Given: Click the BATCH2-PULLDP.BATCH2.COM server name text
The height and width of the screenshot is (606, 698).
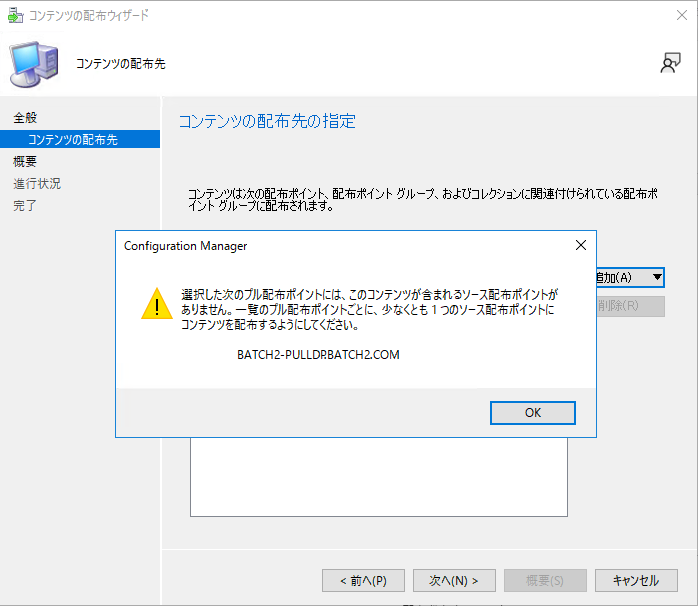Looking at the screenshot, I should pos(318,355).
